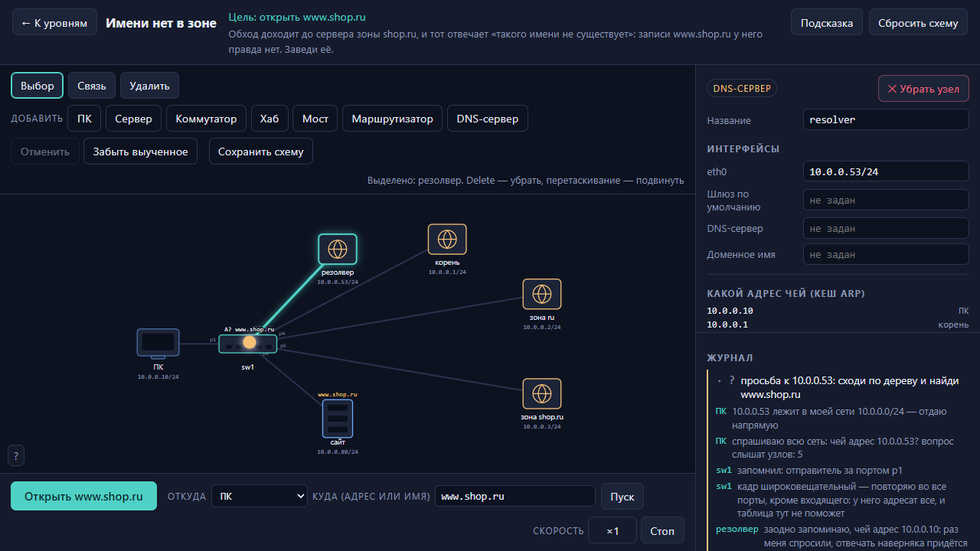The image size is (980, 551).
Task: Click the moving packet on sw1
Action: (x=250, y=342)
